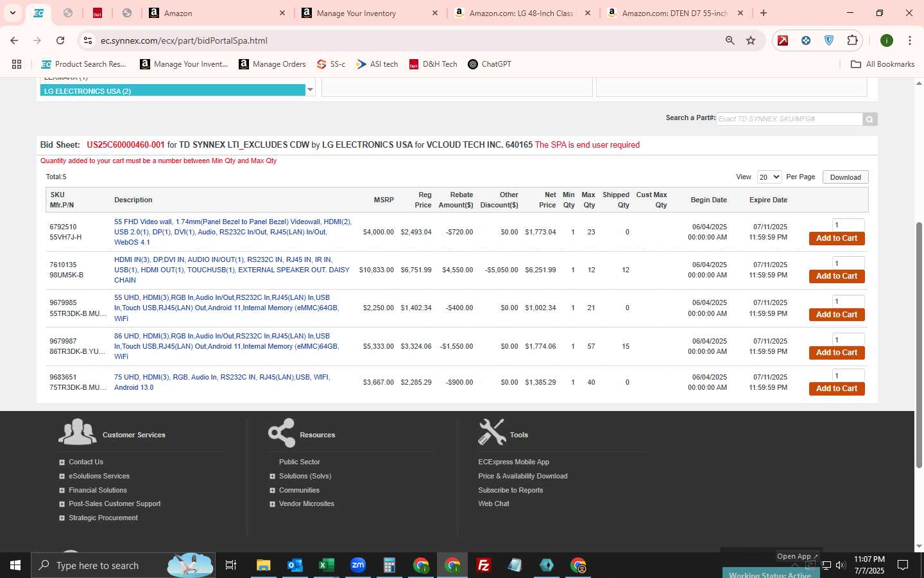The width and height of the screenshot is (924, 578).
Task: Open FileZilla from taskbar
Action: point(484,565)
